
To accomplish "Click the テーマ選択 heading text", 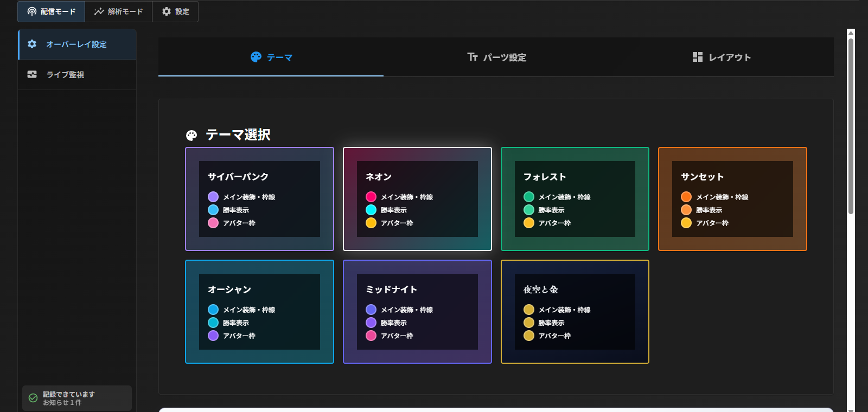I will tap(238, 134).
